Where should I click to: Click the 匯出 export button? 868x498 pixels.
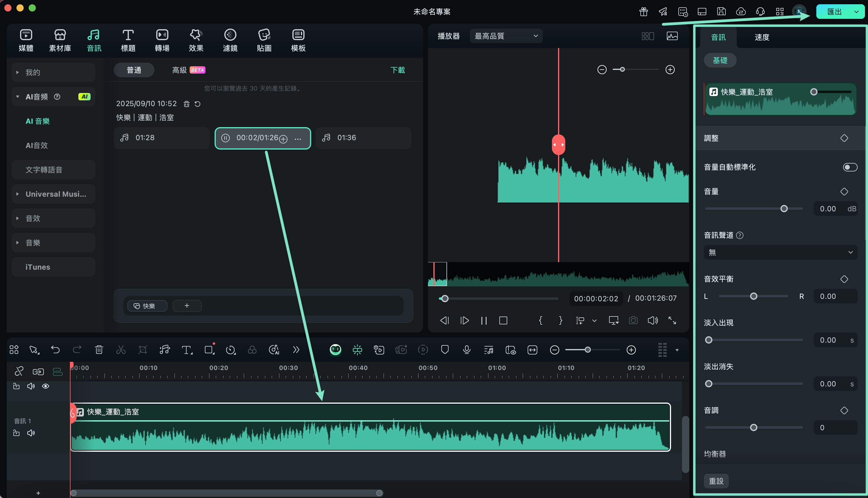[834, 12]
